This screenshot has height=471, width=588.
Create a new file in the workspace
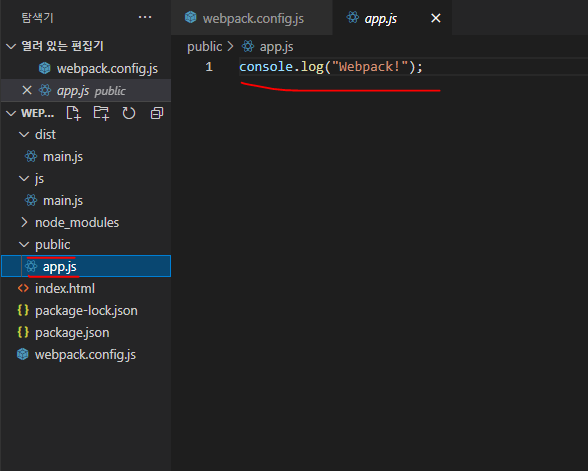74,113
